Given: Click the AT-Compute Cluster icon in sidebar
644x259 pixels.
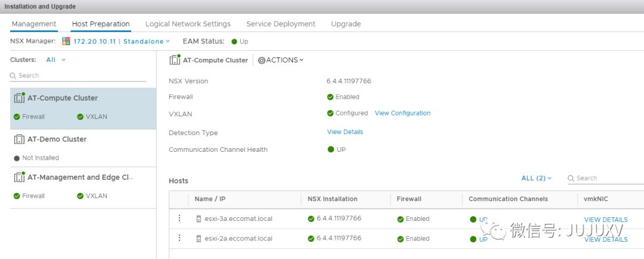Looking at the screenshot, I should point(19,98).
